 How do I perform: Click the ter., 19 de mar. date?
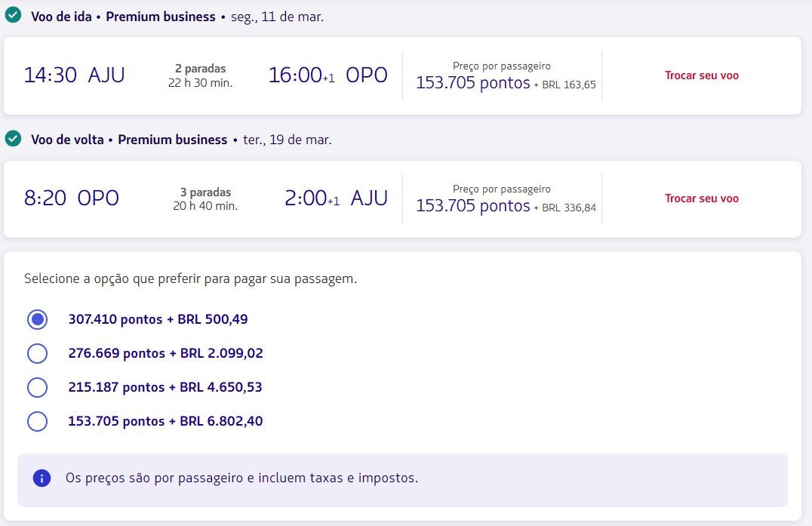(x=288, y=140)
